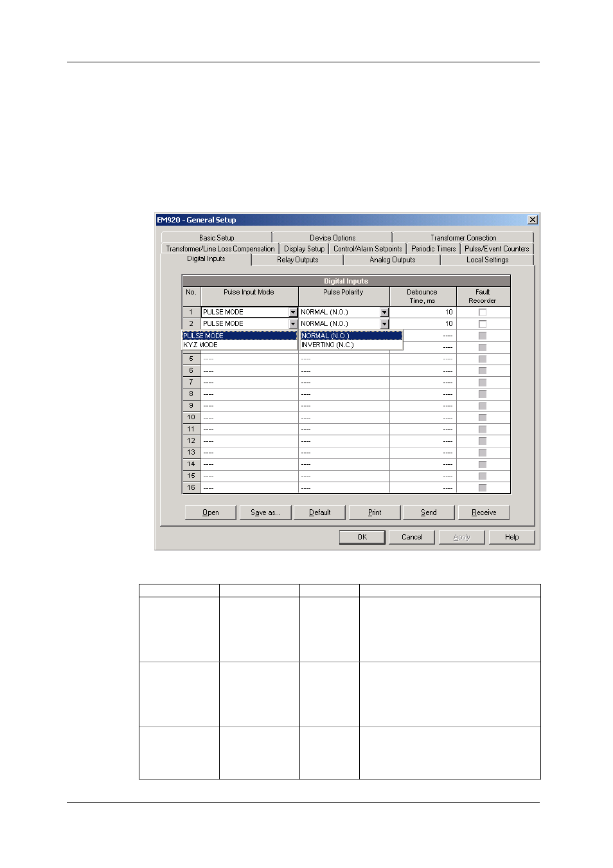The width and height of the screenshot is (613, 868).
Task: Click the Debounce Time, ms column header
Action: click(x=422, y=296)
